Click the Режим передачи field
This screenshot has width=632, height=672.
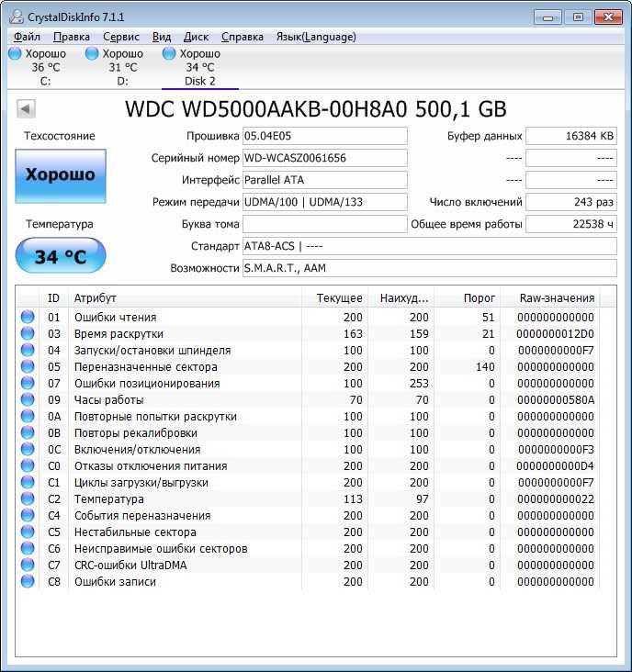324,202
